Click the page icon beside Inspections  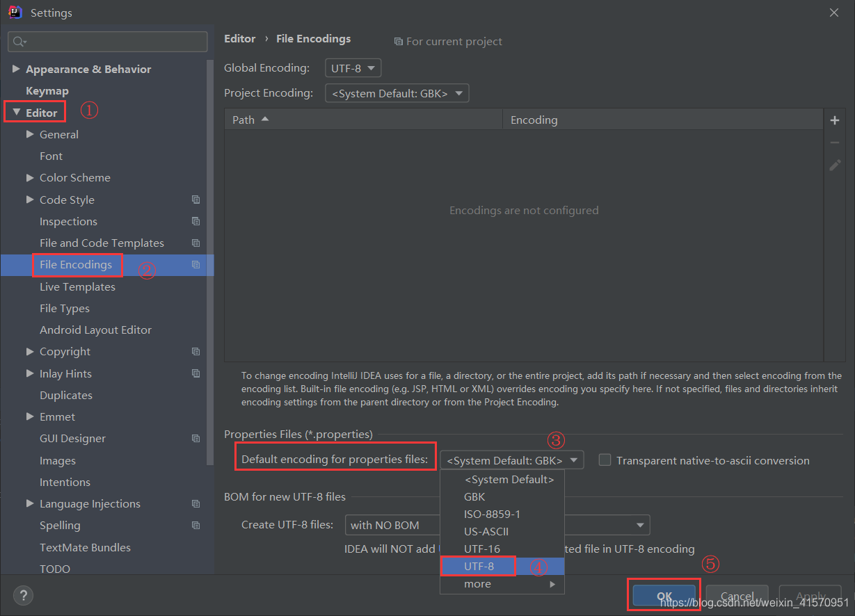(195, 221)
